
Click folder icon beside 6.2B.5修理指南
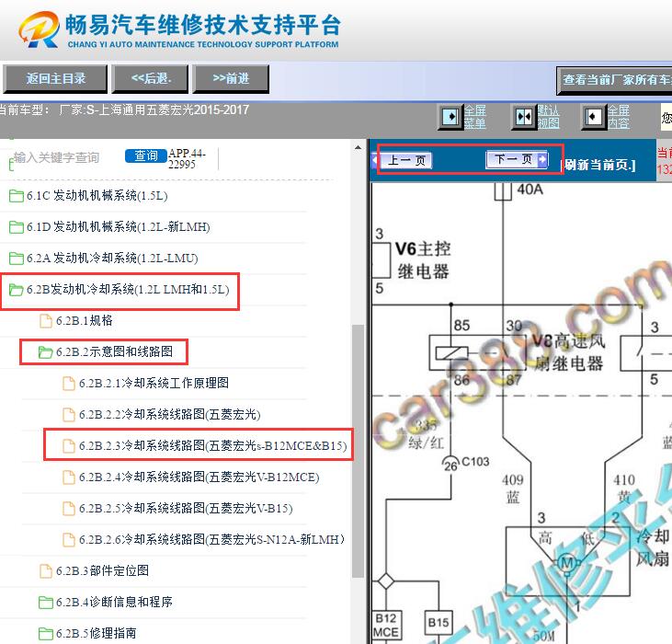(45, 634)
